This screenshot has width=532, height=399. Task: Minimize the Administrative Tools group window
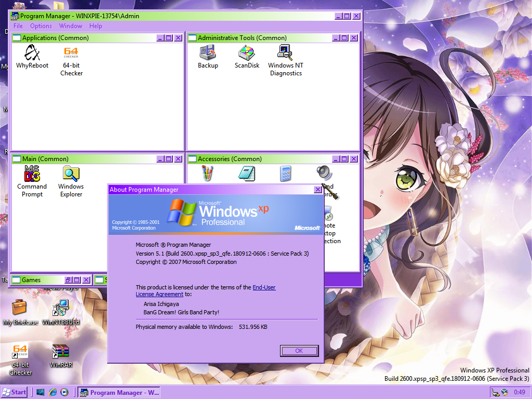[x=336, y=38]
